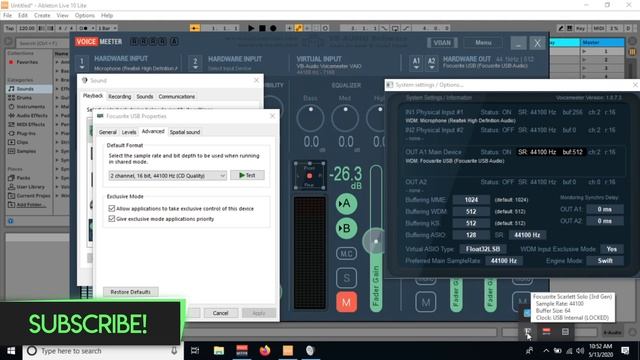Click the Voicemeeter equalizer Bass knob
The height and width of the screenshot is (360, 640).
pyautogui.click(x=310, y=118)
